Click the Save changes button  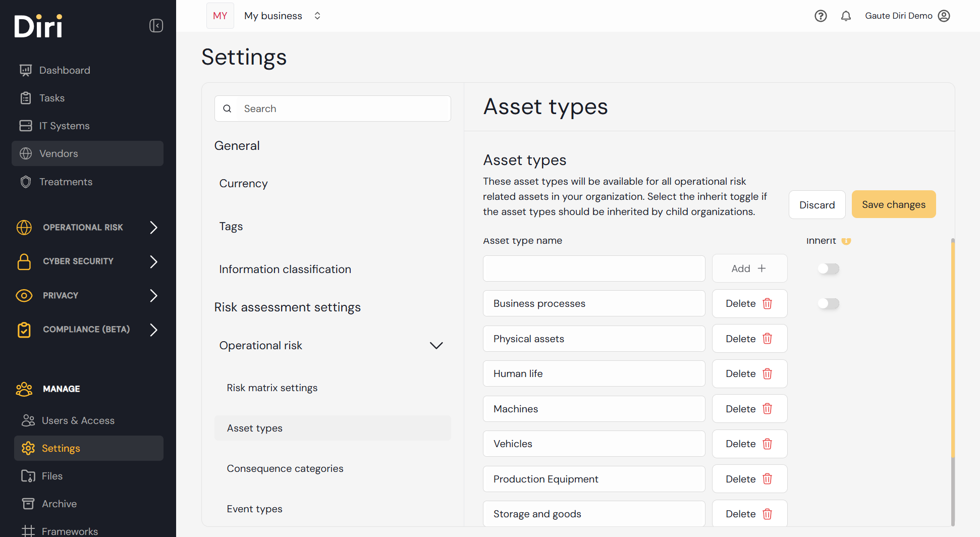coord(893,204)
